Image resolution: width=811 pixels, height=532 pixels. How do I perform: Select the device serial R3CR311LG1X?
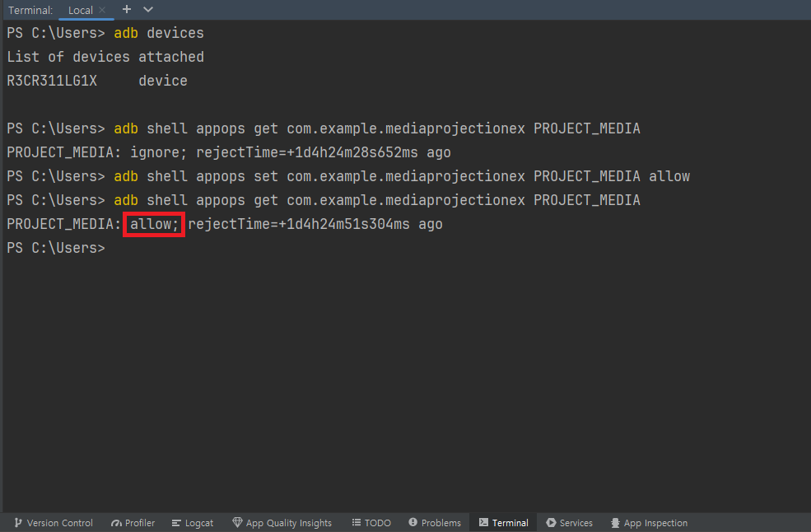51,80
